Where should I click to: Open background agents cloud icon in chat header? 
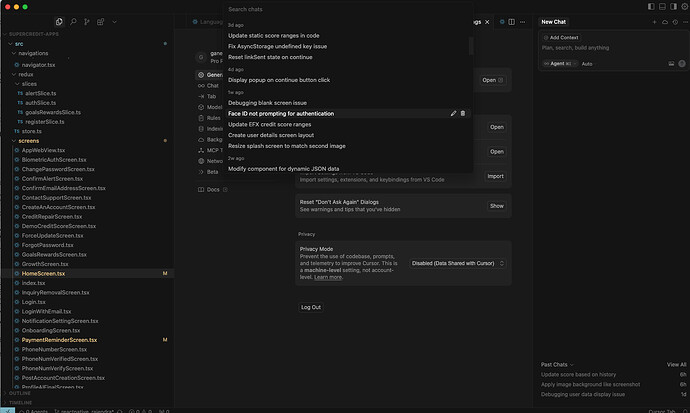point(665,22)
